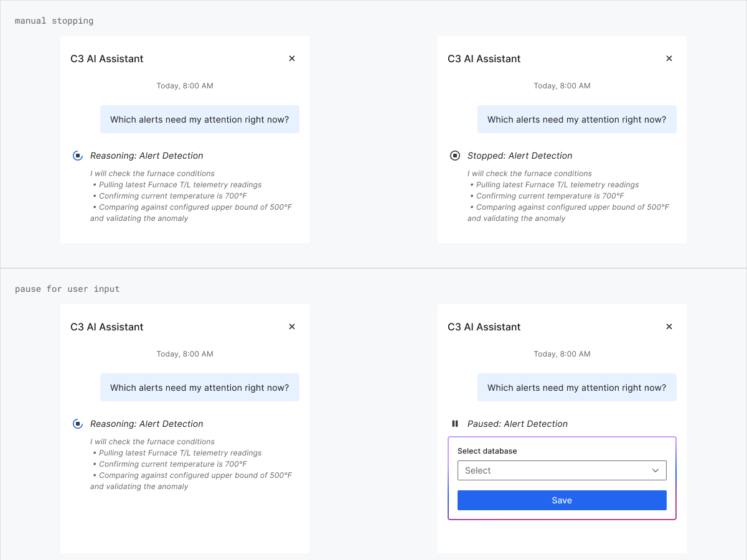Click the 'manual stopping' section label

tap(54, 21)
